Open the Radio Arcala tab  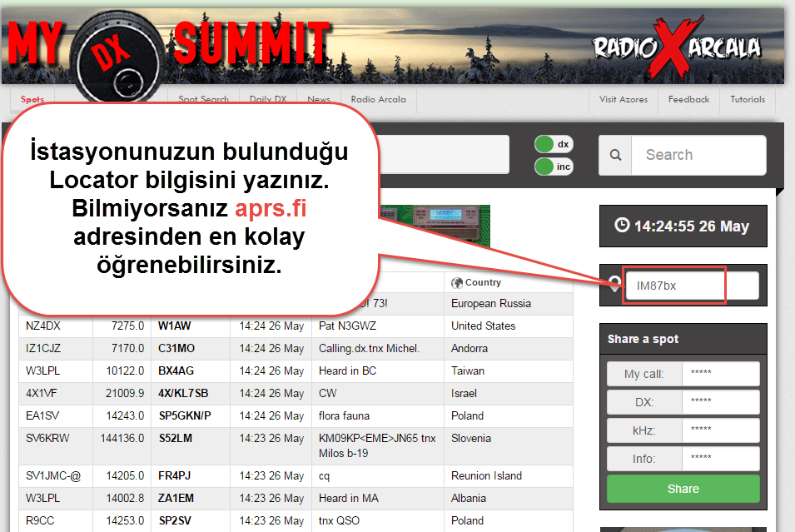pos(378,99)
